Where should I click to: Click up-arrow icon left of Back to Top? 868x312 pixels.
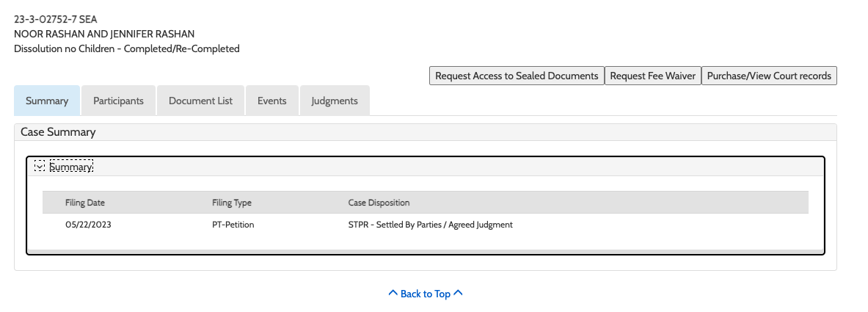(x=393, y=294)
